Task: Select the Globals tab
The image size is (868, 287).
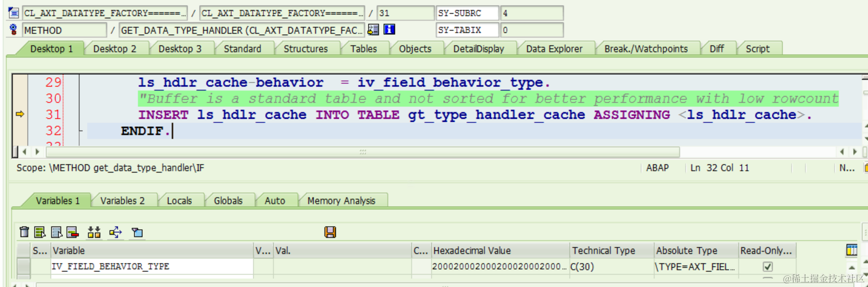Action: coord(228,201)
